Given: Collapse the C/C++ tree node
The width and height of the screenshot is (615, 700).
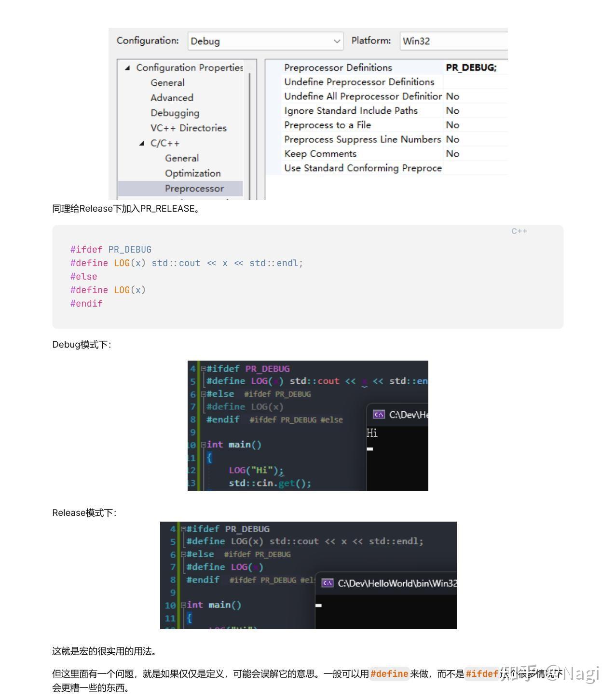Looking at the screenshot, I should [x=142, y=143].
